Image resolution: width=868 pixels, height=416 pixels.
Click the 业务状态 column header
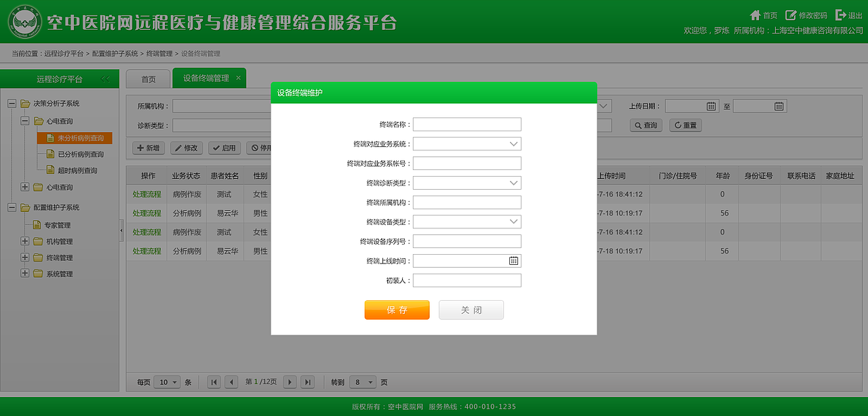click(186, 175)
